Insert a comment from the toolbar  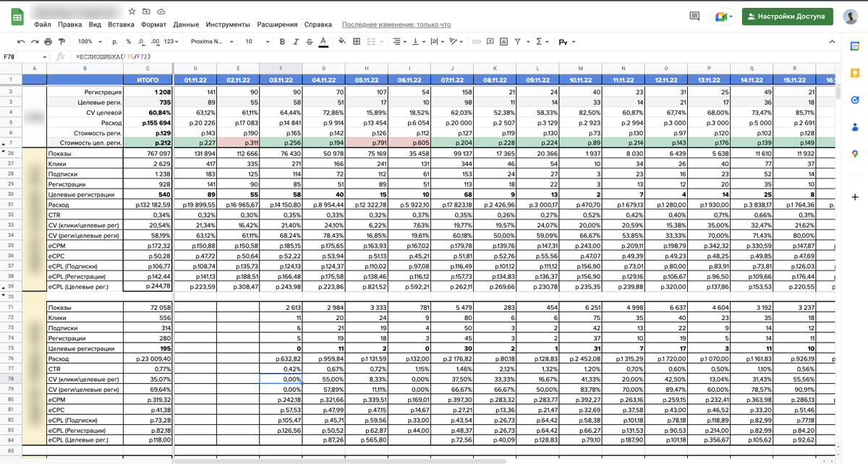[x=492, y=42]
